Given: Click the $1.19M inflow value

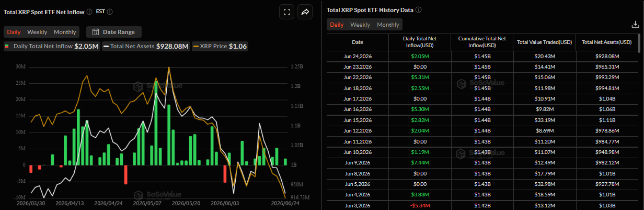Looking at the screenshot, I should coord(420,152).
